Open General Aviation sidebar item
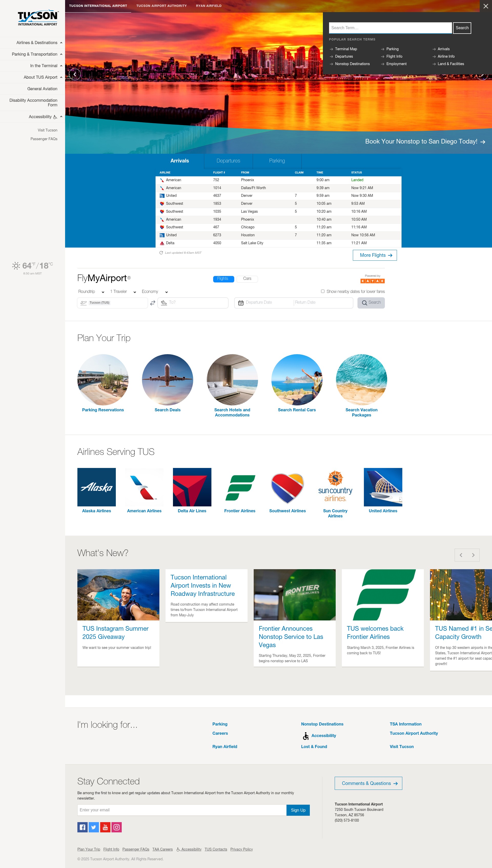 tap(42, 89)
